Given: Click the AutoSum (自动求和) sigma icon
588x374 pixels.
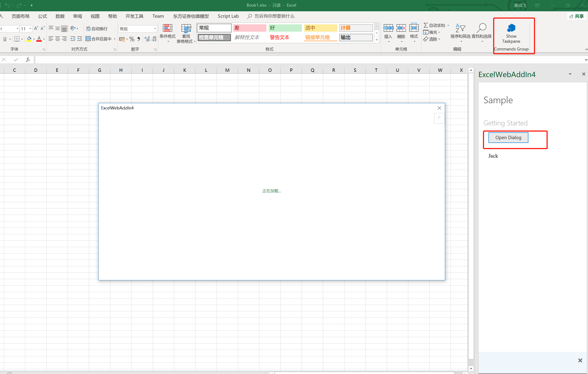Looking at the screenshot, I should (426, 25).
